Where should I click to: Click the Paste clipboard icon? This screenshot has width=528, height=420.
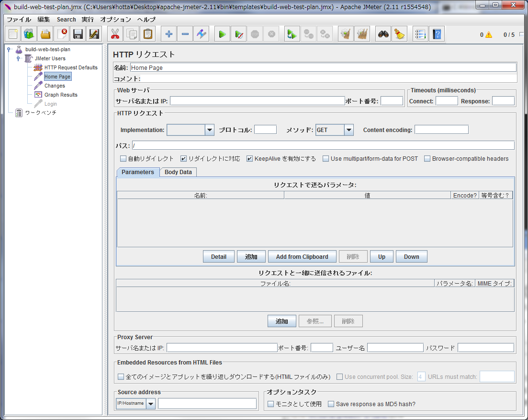[x=148, y=34]
